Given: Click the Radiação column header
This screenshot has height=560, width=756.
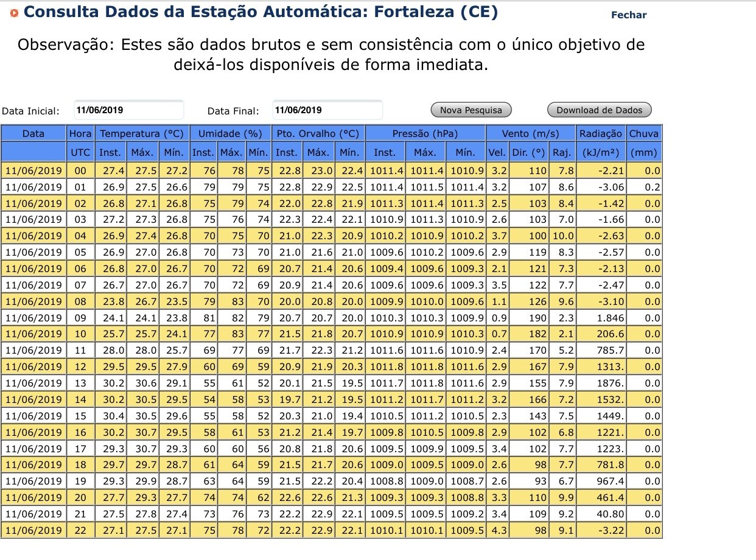Looking at the screenshot, I should [x=601, y=133].
